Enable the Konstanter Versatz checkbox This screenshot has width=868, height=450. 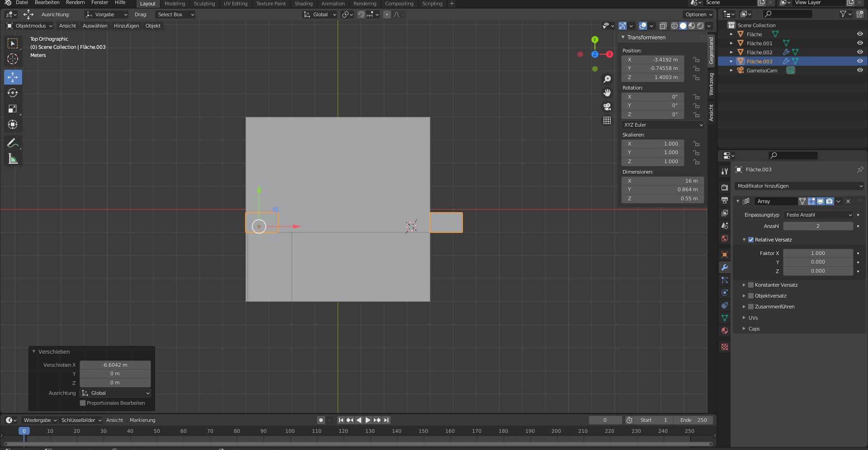751,285
